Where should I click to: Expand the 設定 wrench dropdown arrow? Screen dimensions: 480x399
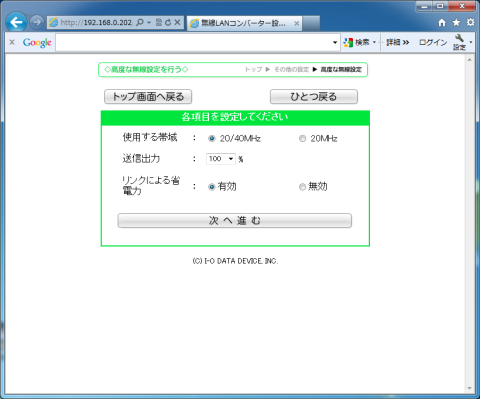coord(471,42)
